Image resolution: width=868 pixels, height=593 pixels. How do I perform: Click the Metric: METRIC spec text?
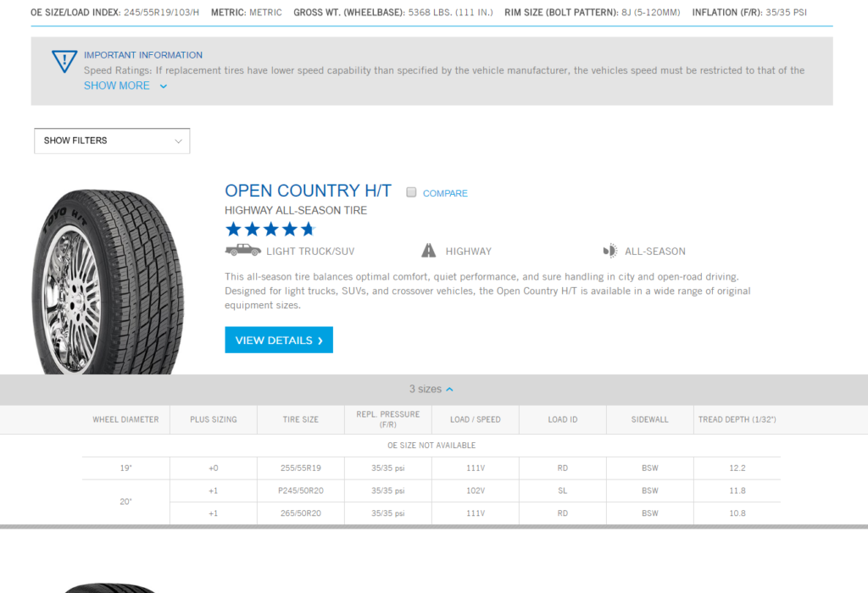click(x=247, y=12)
